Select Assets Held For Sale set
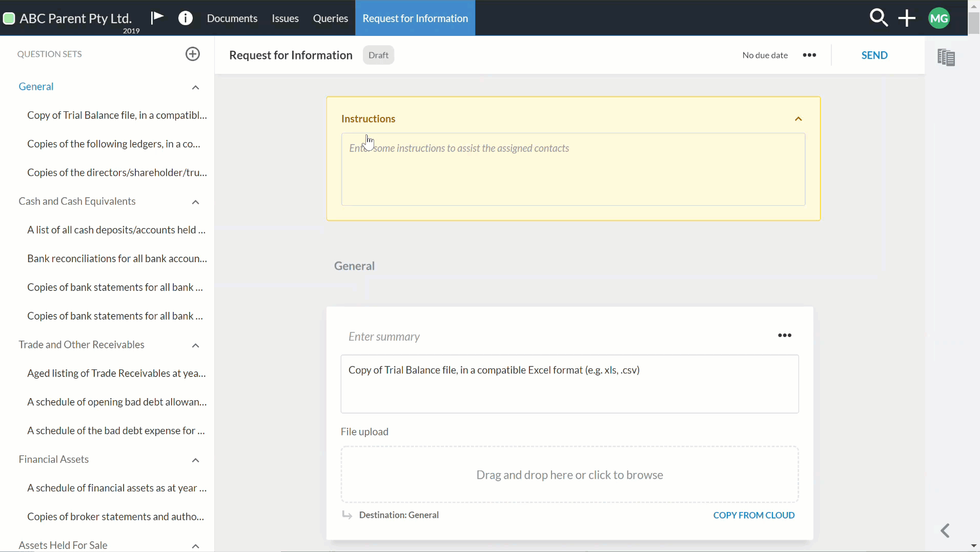The height and width of the screenshot is (552, 980). point(63,545)
